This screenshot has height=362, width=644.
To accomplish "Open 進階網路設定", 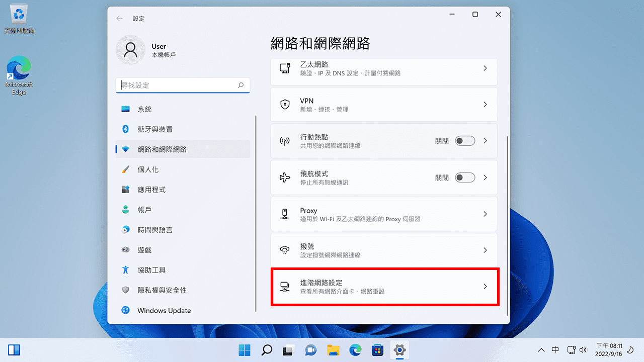I will [384, 287].
